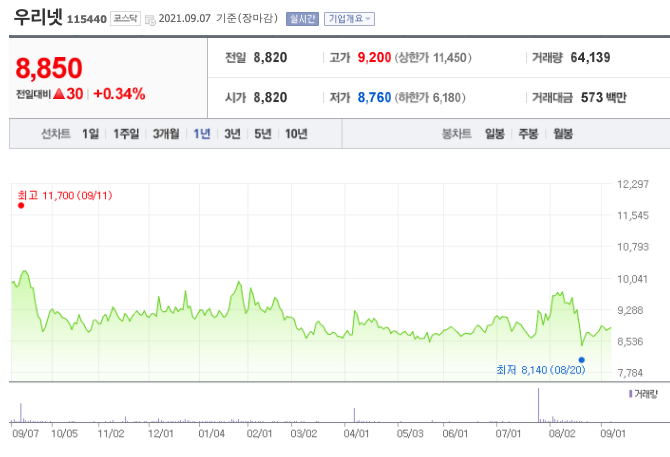This screenshot has width=670, height=457.
Task: Select the 1일 line chart period
Action: (x=91, y=134)
